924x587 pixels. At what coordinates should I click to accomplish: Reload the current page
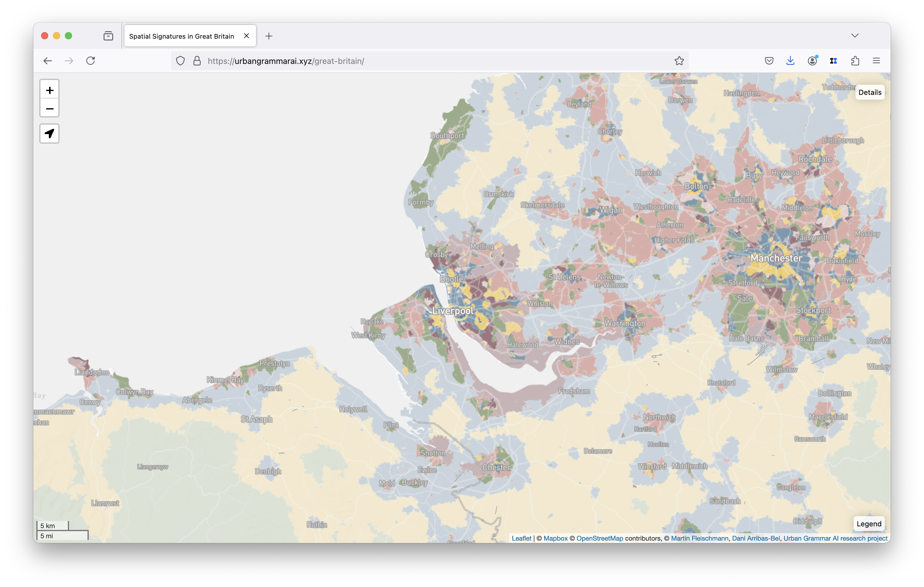point(90,61)
